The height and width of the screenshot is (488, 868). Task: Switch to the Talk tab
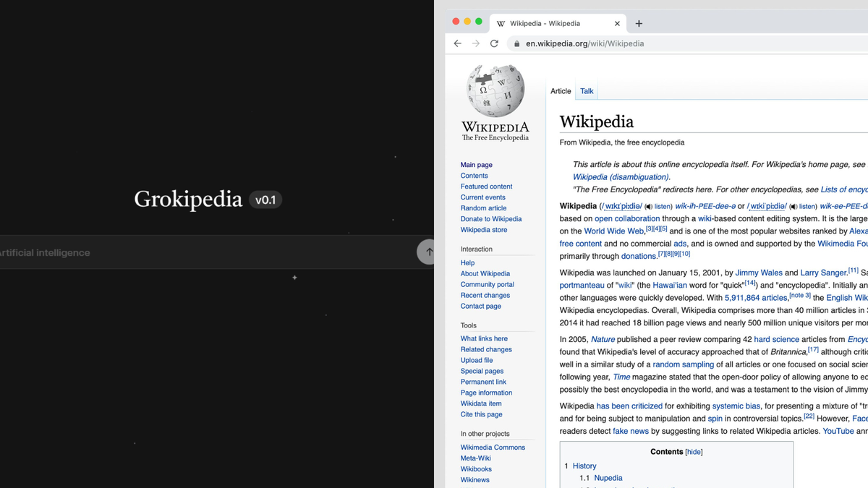pos(586,91)
